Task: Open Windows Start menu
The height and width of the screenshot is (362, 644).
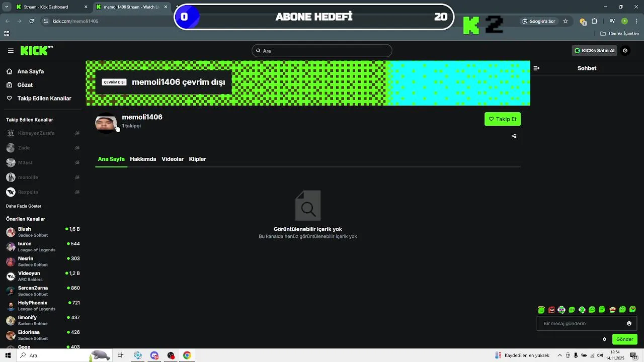Action: (x=8, y=355)
